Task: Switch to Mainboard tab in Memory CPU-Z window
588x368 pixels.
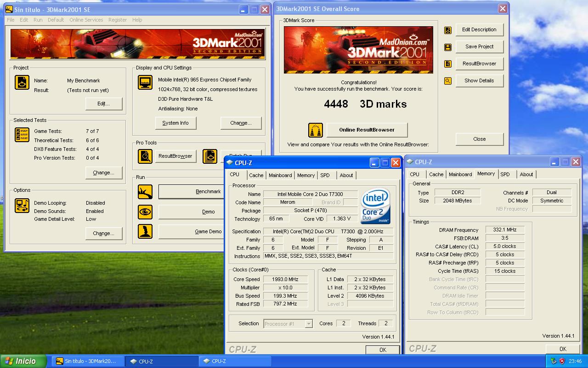Action: pos(460,174)
